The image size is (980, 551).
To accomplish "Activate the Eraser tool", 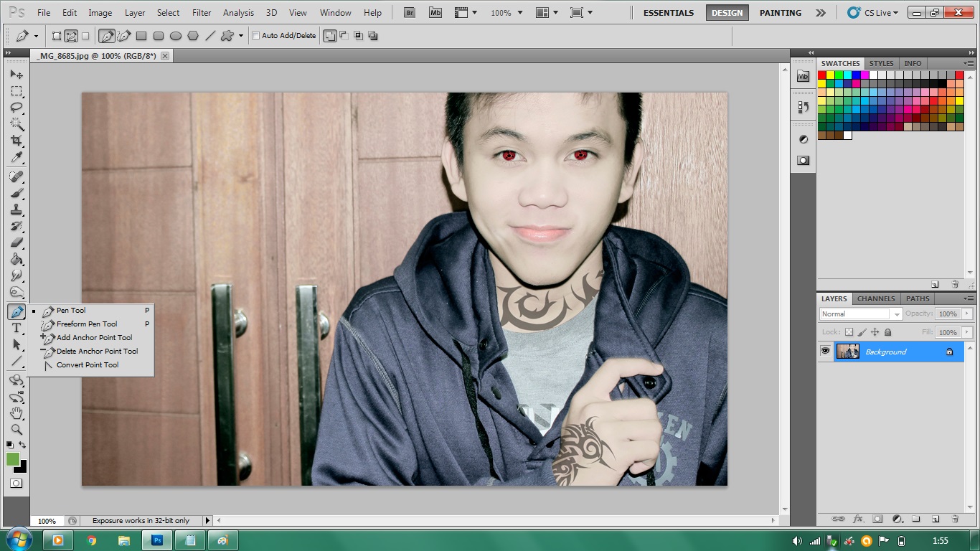I will [x=16, y=242].
